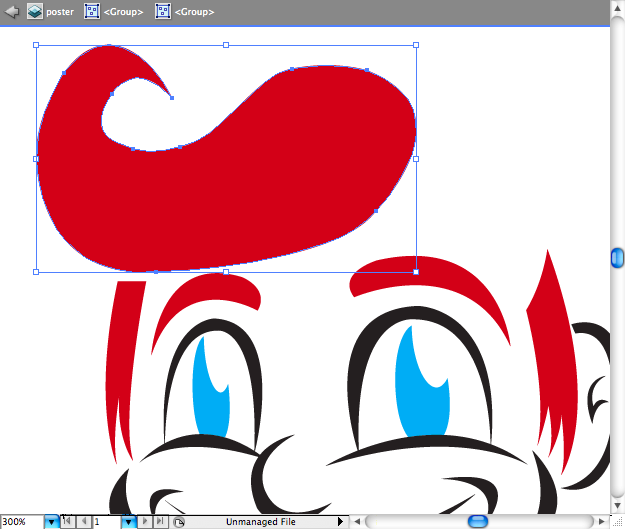Click the horizontal scrollbar right arrow
Image resolution: width=625 pixels, height=529 pixels.
601,521
